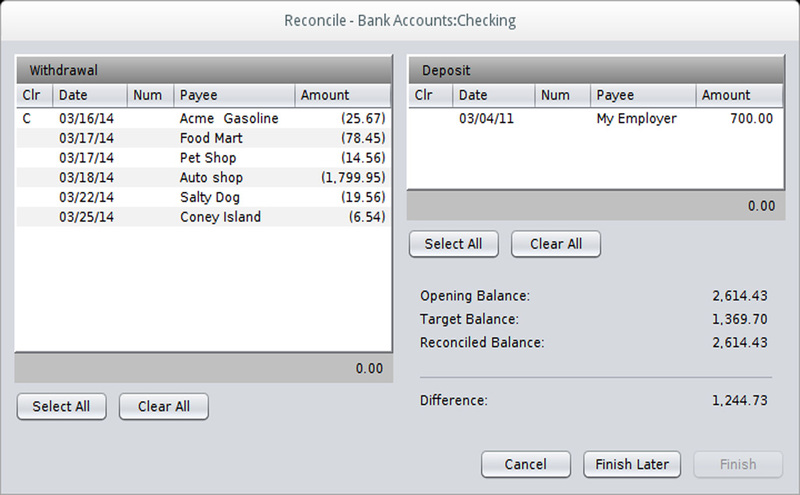Mark the Food Mart withdrawal as cleared
The image size is (800, 495).
click(x=34, y=138)
